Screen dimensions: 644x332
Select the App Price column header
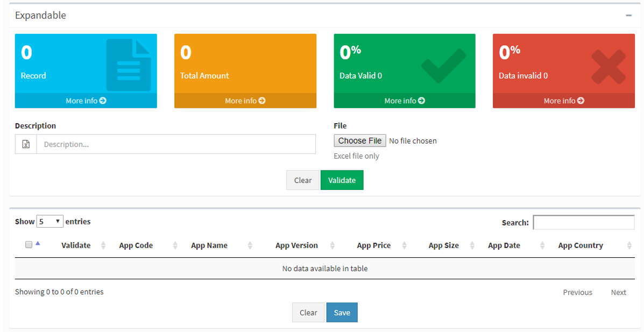point(373,245)
